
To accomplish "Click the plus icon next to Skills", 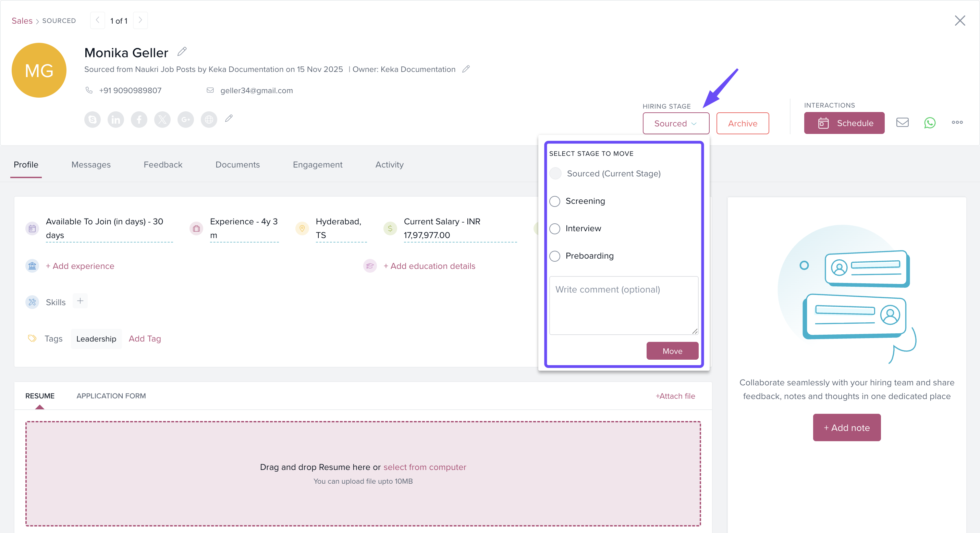I will click(x=80, y=301).
